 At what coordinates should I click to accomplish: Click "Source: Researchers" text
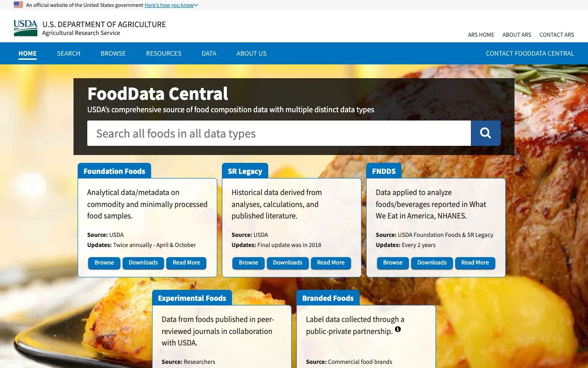pos(188,362)
